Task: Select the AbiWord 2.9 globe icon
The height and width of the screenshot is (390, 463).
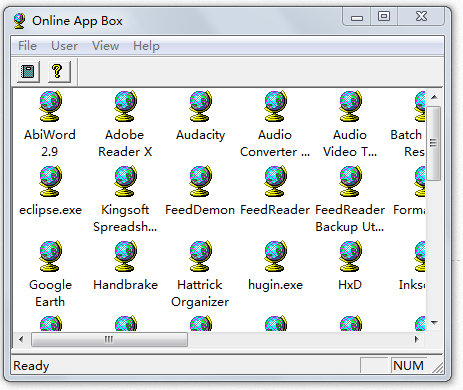Action: pos(50,106)
